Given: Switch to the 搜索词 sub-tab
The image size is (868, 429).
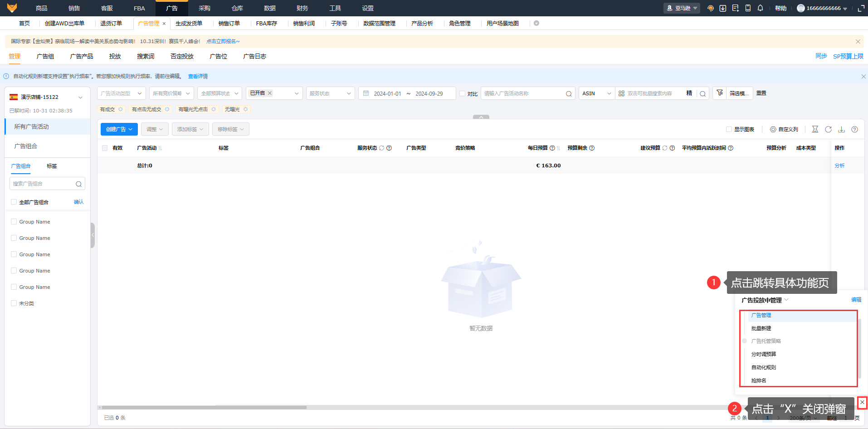Looking at the screenshot, I should point(146,56).
